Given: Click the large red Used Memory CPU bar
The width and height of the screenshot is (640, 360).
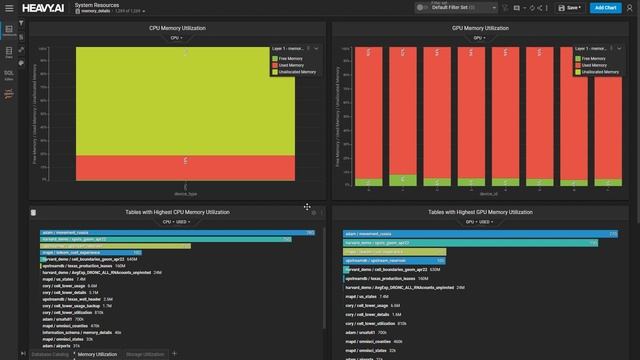Looking at the screenshot, I should point(185,168).
